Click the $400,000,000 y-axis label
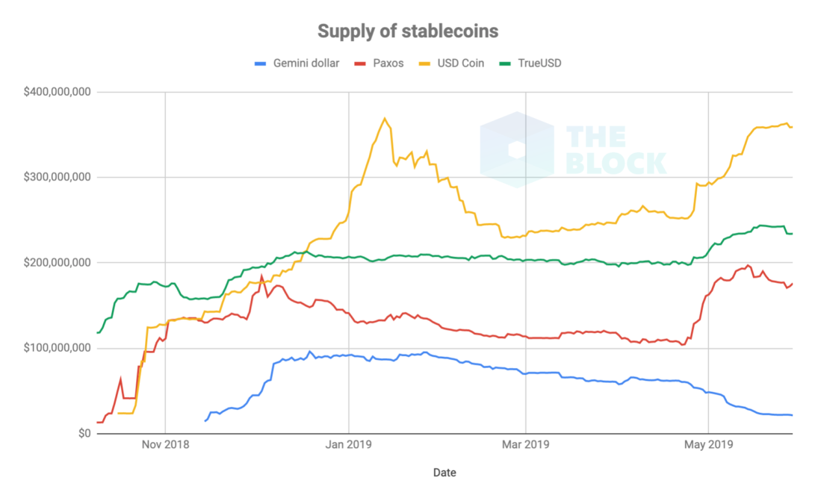Screen dimensions: 818x504 coord(57,93)
